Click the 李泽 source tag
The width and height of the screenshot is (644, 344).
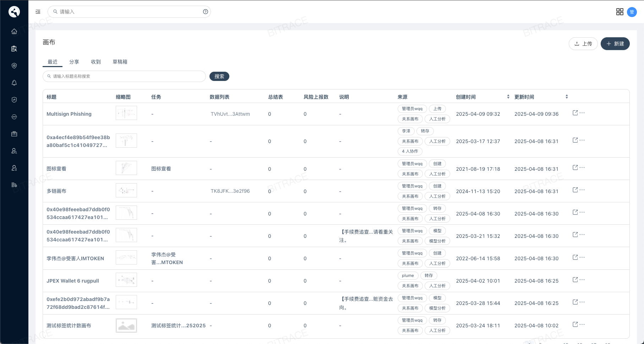[406, 131]
